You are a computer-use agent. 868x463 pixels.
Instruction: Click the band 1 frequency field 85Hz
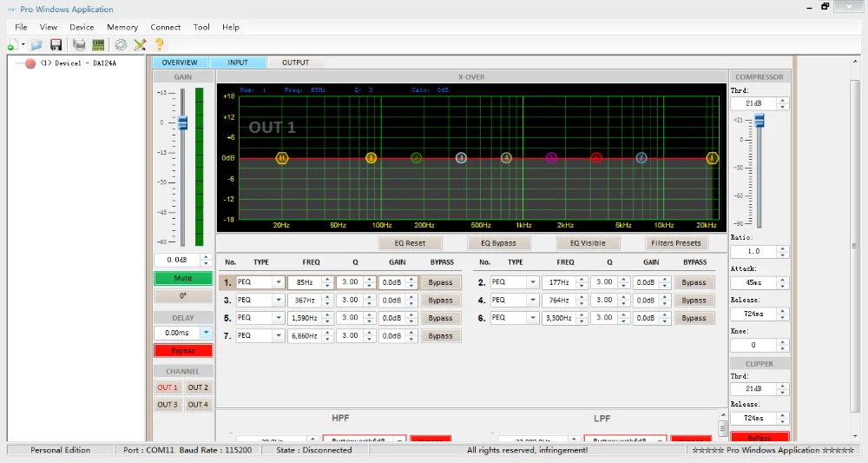[x=305, y=282]
